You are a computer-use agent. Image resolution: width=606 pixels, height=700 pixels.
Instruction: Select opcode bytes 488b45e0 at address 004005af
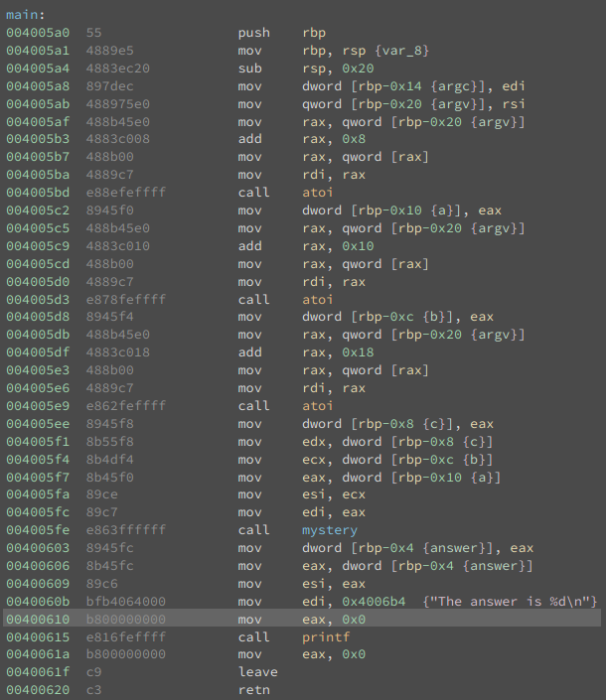(x=118, y=122)
